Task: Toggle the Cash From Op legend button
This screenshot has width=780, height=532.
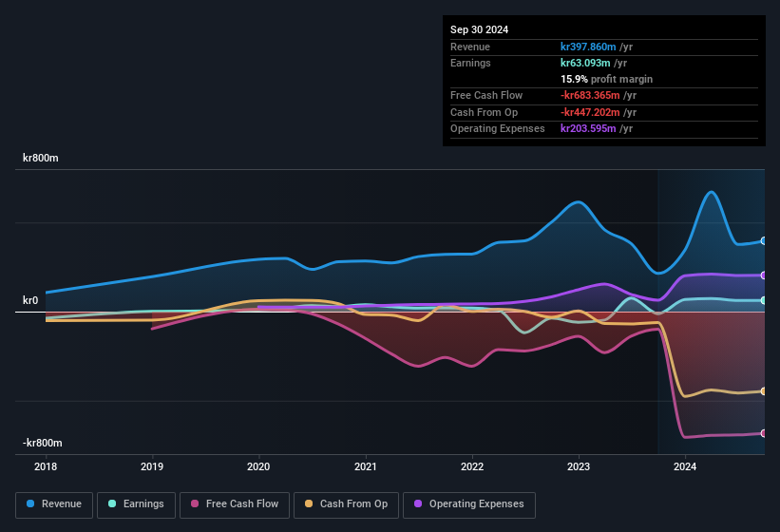Action: pos(346,505)
